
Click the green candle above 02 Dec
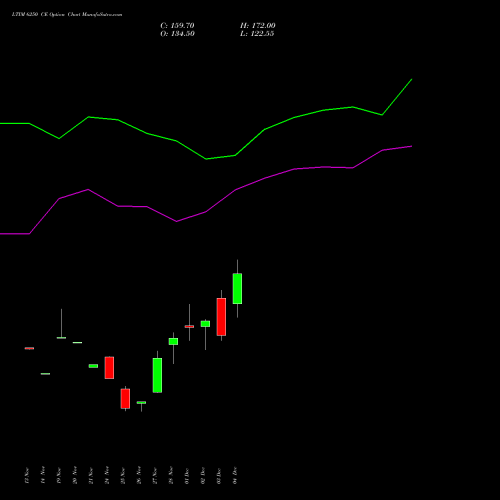(x=205, y=324)
